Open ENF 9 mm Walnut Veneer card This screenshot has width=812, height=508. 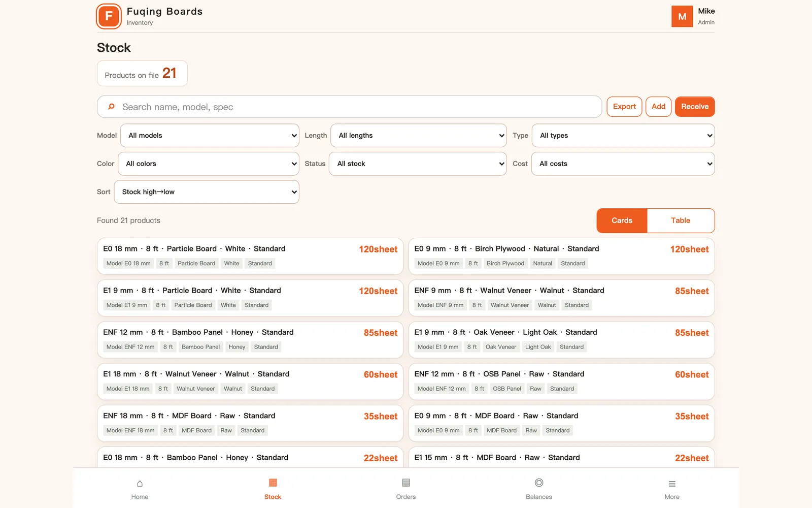(561, 298)
